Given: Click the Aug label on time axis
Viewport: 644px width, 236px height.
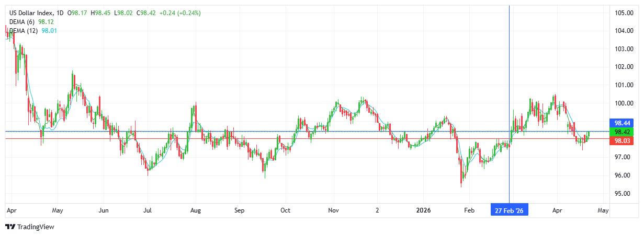Looking at the screenshot, I should (x=195, y=211).
